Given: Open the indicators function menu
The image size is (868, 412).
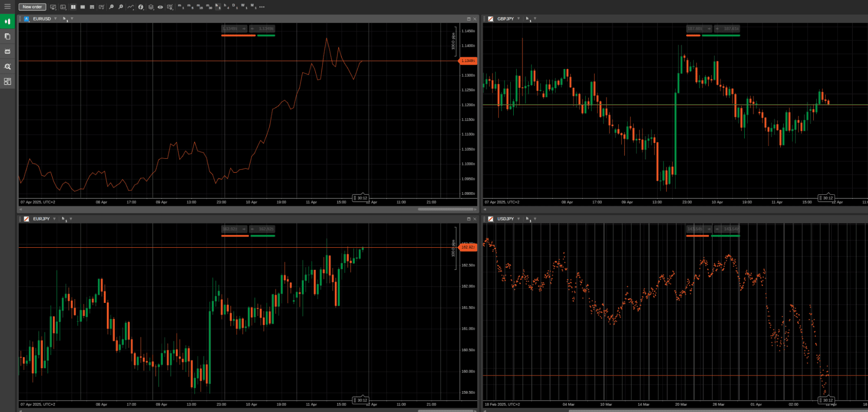Looking at the screenshot, I should click(x=141, y=7).
